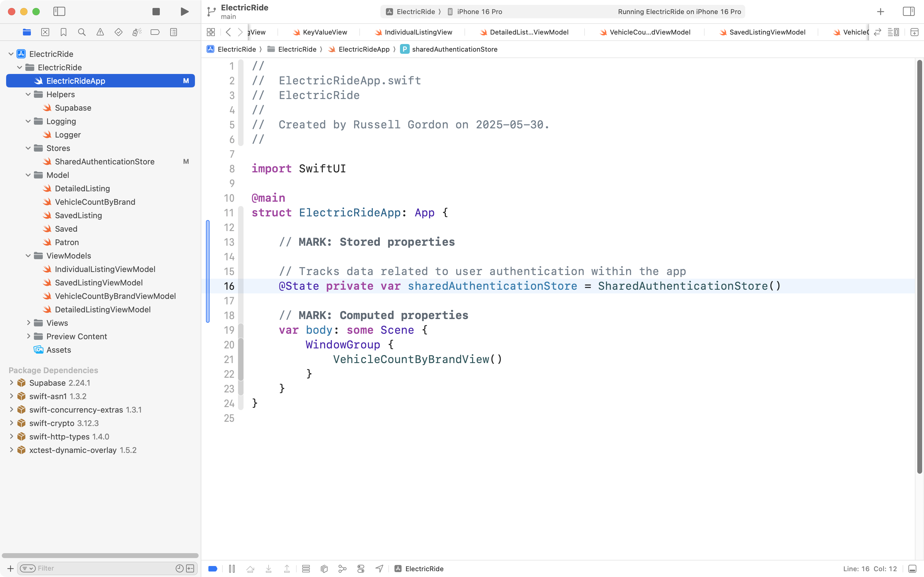Toggle breakpoints activation in debug bar
The width and height of the screenshot is (924, 577).
(x=213, y=569)
